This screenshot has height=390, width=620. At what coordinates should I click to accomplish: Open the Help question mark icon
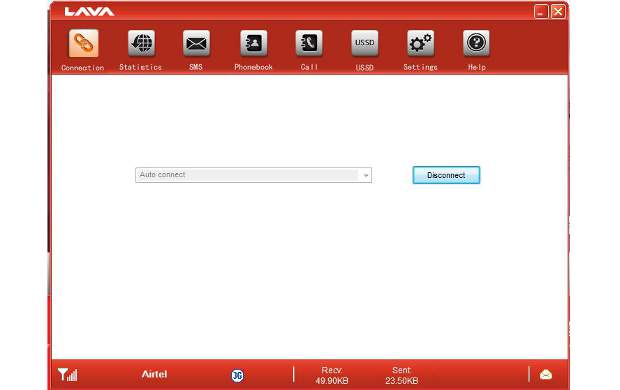(476, 43)
